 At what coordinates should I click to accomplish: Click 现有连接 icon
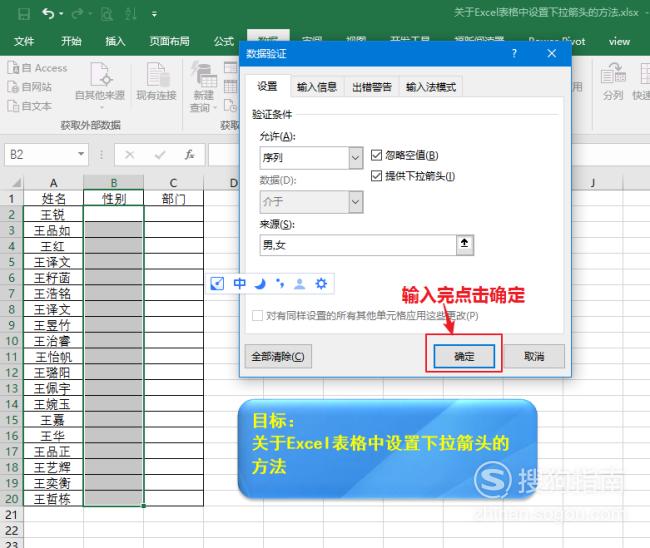coord(156,82)
